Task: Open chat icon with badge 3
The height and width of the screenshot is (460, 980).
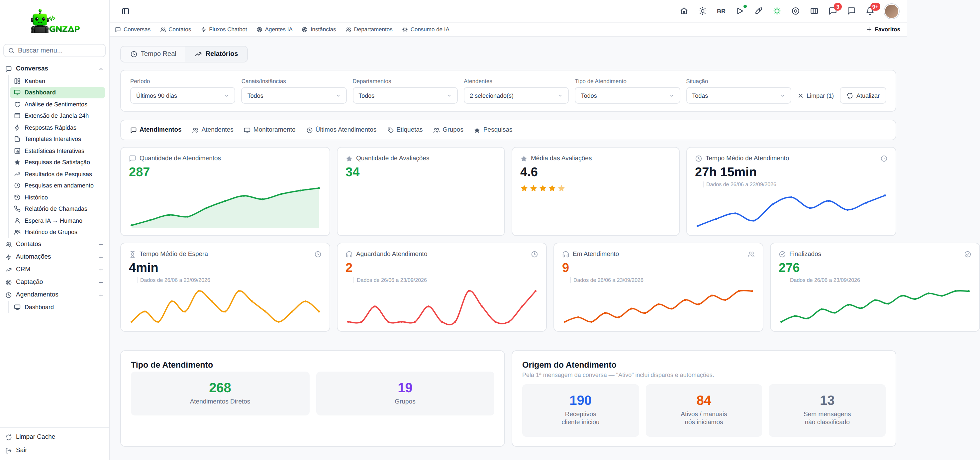Action: 833,11
